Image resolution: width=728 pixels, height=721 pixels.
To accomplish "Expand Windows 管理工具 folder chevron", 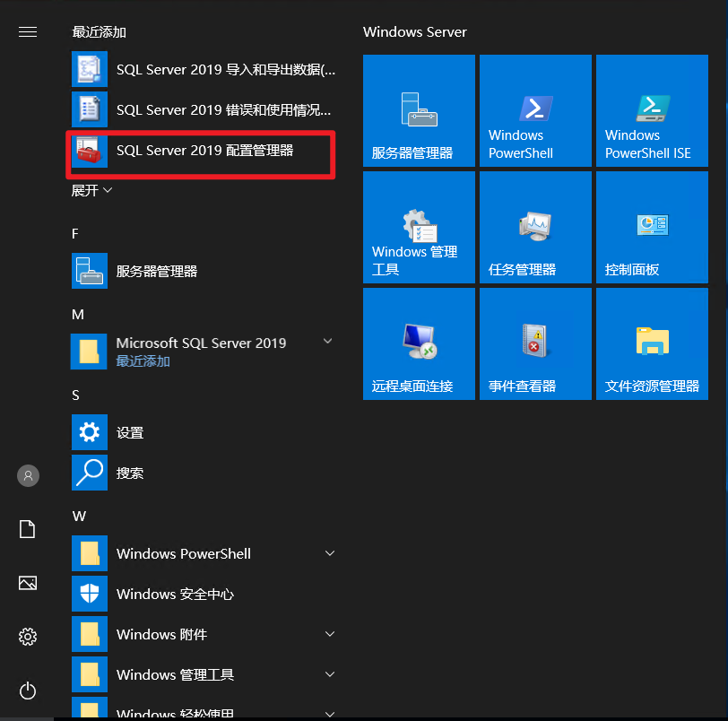I will pos(330,674).
